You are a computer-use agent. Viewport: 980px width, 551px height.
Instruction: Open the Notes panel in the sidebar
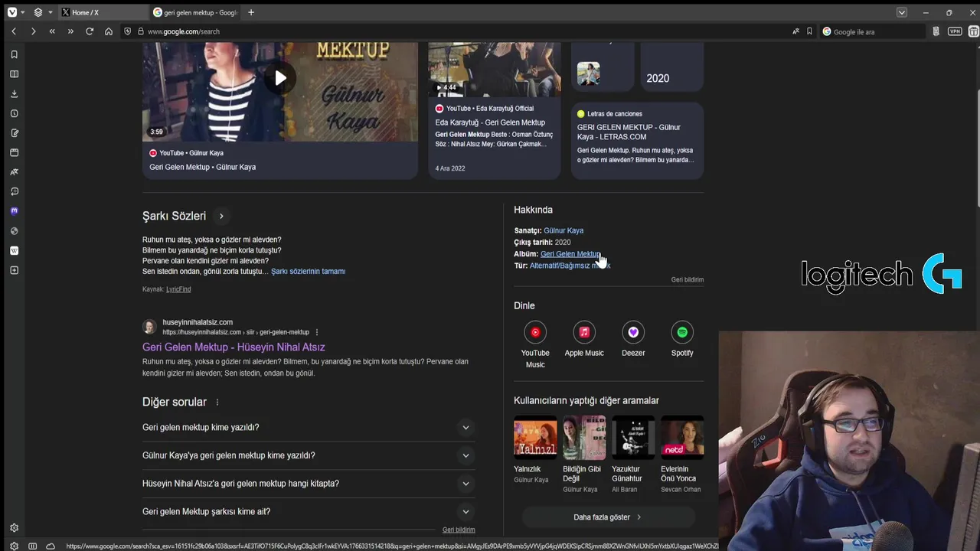[14, 133]
